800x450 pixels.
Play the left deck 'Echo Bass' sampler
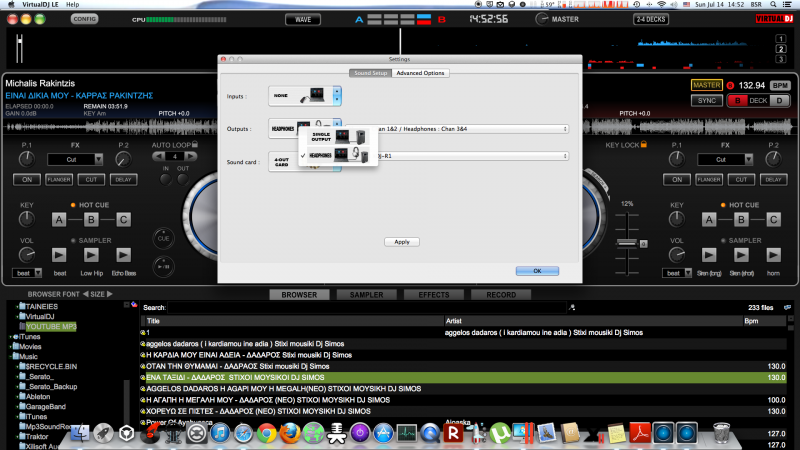click(123, 255)
